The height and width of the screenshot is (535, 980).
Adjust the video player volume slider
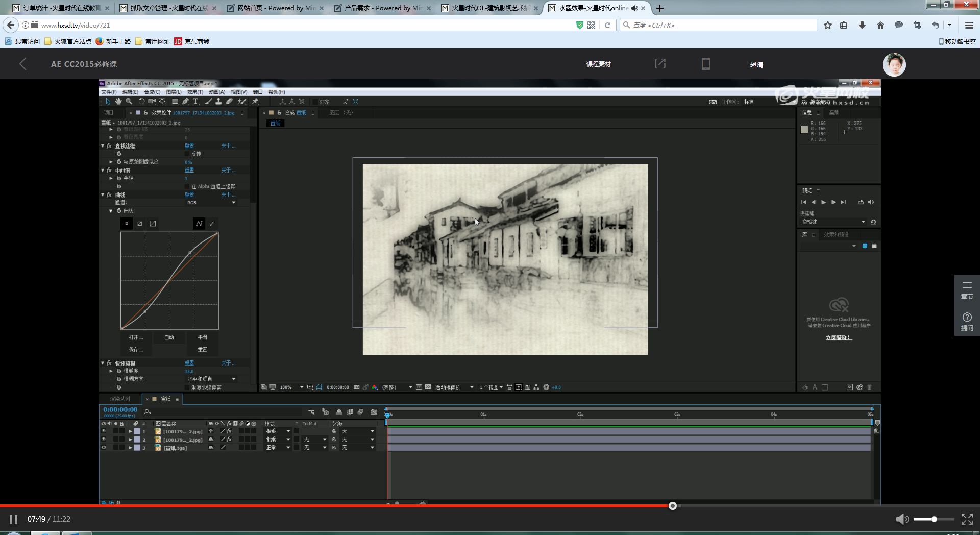pyautogui.click(x=934, y=519)
